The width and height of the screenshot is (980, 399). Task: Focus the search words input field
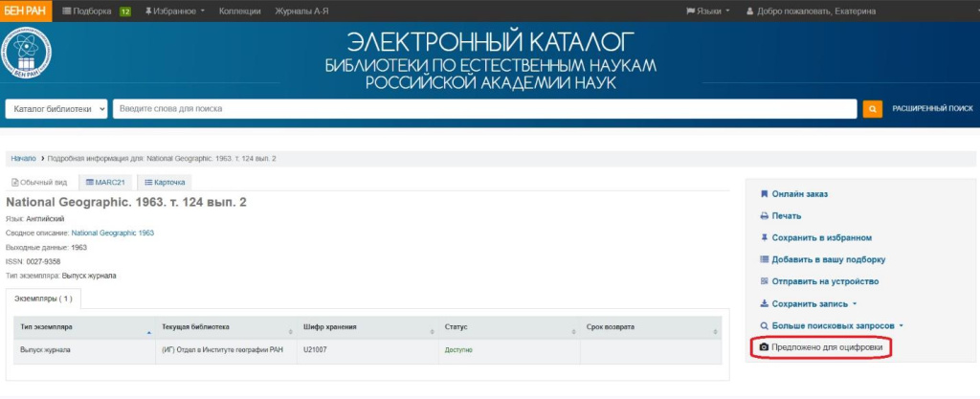tap(484, 109)
